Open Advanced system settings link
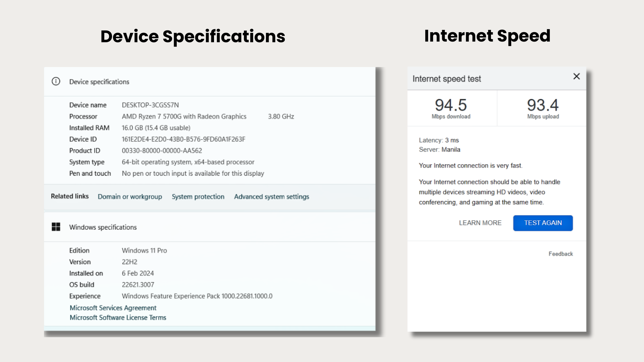 pos(271,197)
